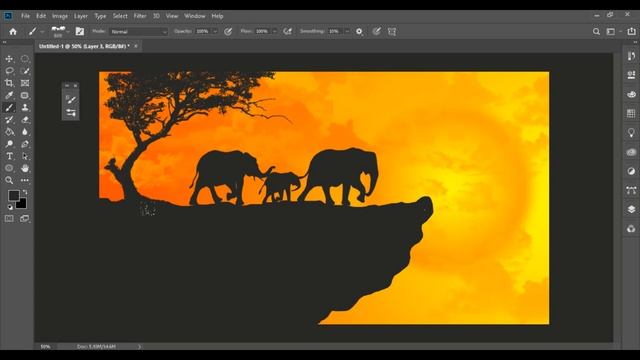
Task: Enable airbrush-style build-up button
Action: coord(288,31)
